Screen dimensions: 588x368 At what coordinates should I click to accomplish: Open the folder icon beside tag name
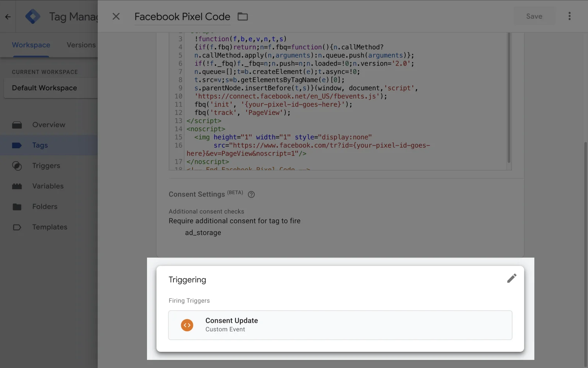point(243,17)
